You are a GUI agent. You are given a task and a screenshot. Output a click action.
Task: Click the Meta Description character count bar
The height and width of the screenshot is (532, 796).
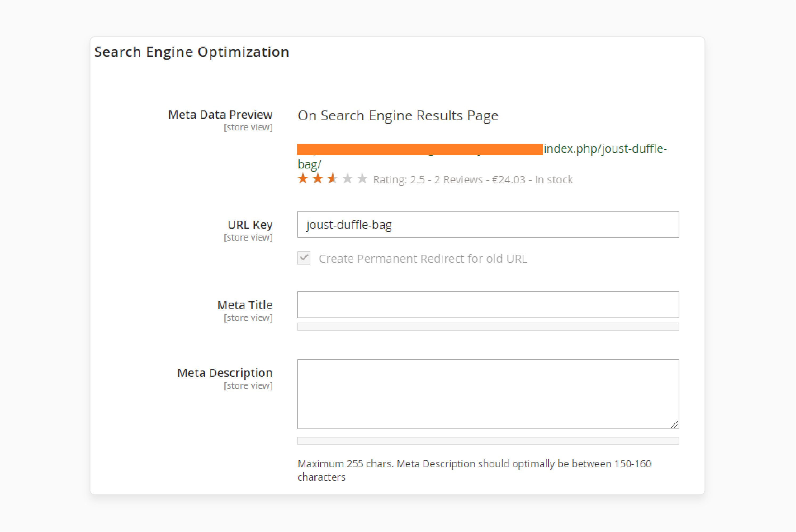tap(488, 441)
